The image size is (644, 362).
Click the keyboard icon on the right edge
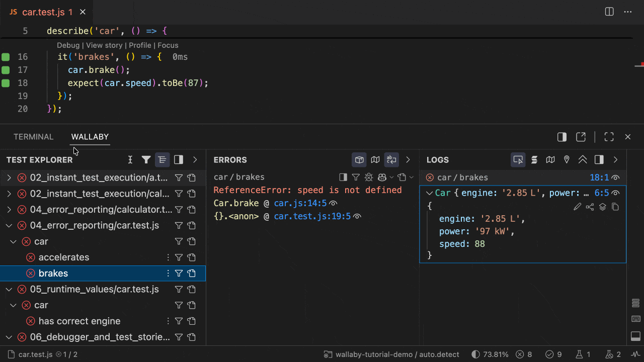(x=636, y=319)
